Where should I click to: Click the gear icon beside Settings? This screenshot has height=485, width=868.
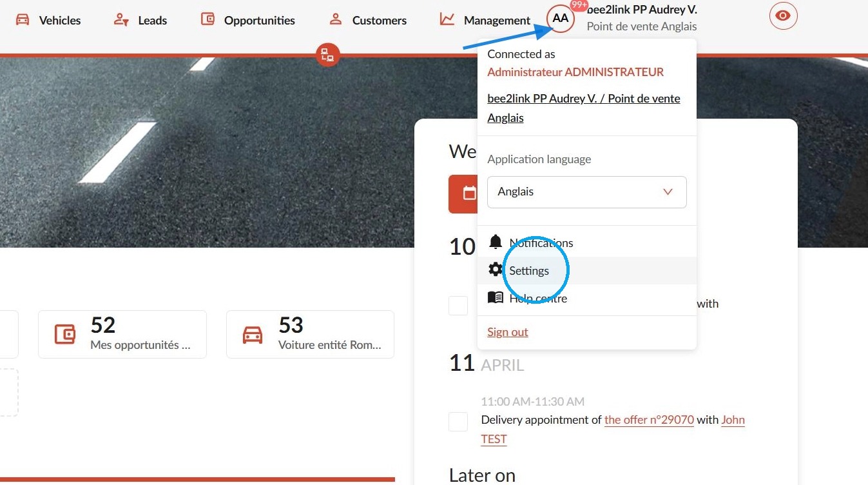point(496,270)
